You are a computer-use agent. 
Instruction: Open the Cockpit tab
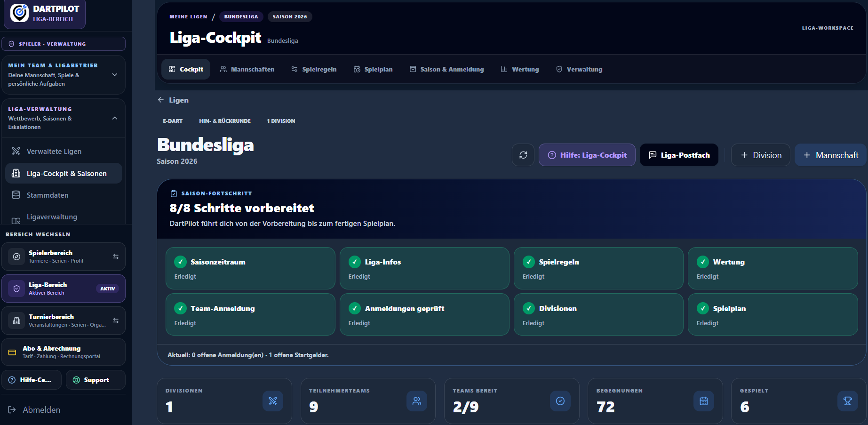pyautogui.click(x=186, y=69)
